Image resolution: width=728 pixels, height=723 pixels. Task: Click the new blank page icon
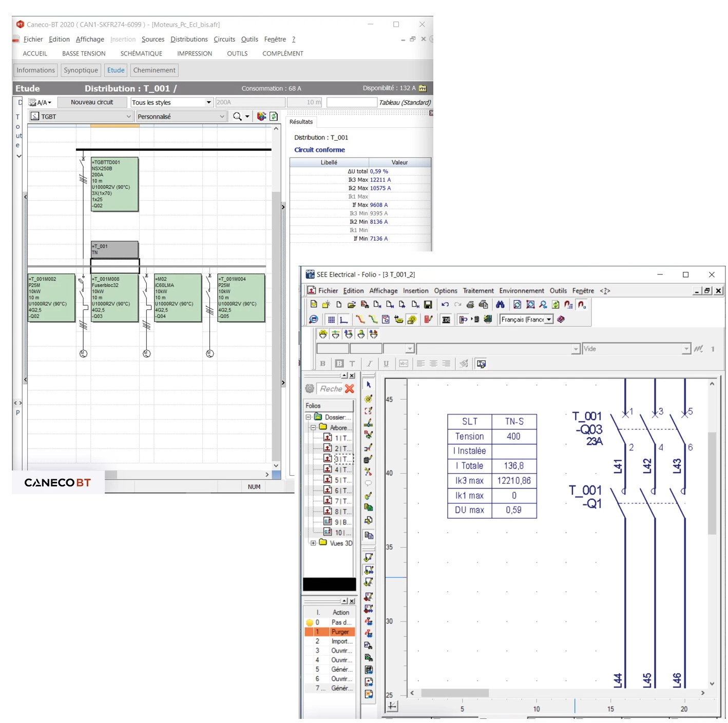tap(339, 305)
